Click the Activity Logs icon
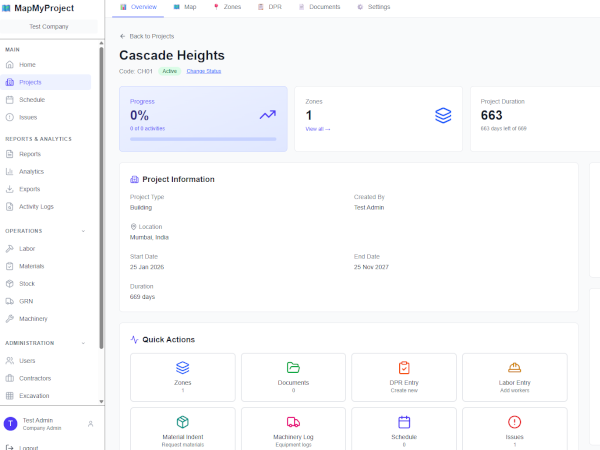Image resolution: width=600 pixels, height=450 pixels. tap(10, 207)
